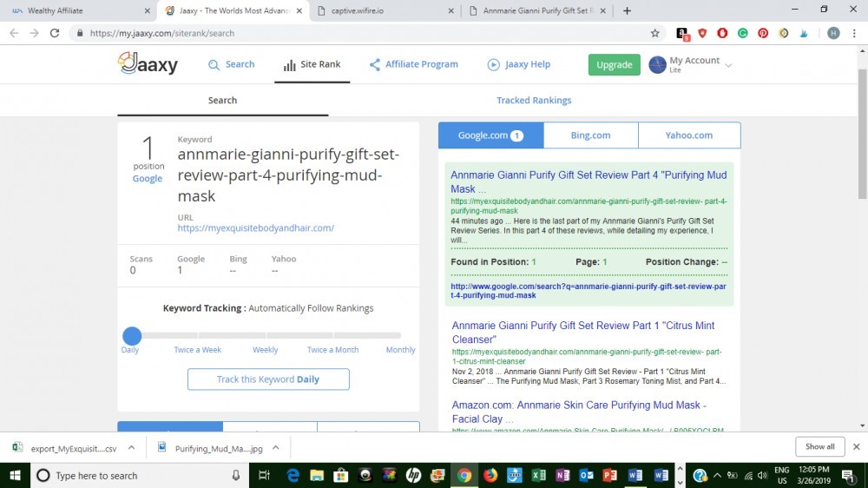Select Twice a Week tracking frequency

click(198, 350)
